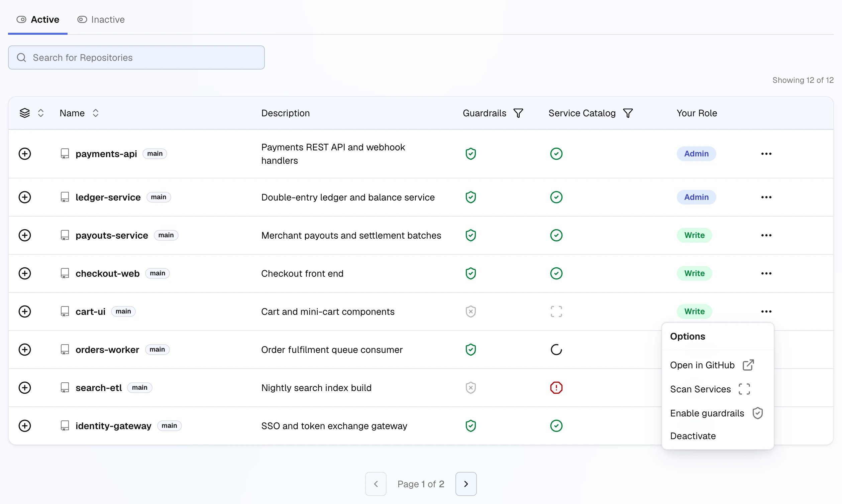Close the cart-ui more options menu
842x504 pixels.
[766, 311]
